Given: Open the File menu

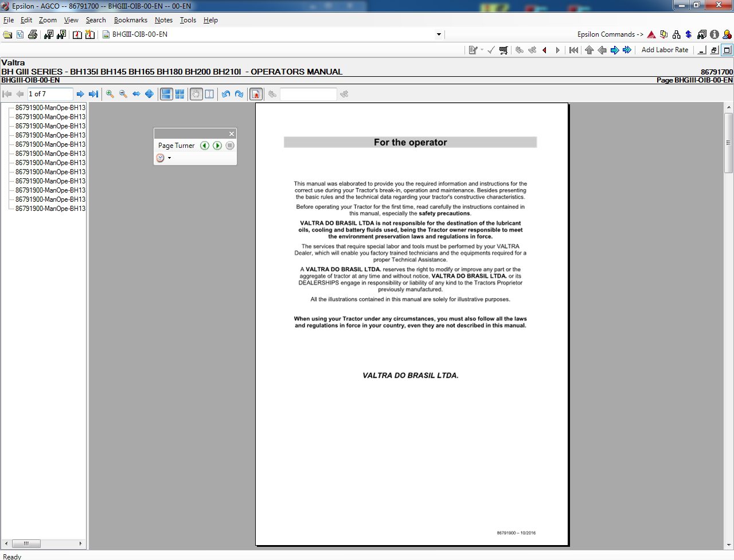Looking at the screenshot, I should (x=9, y=20).
